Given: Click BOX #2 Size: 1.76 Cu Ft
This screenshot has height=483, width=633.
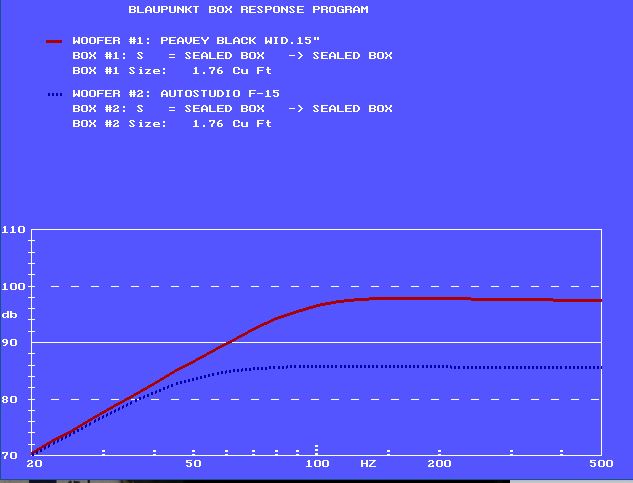Looking at the screenshot, I should [x=172, y=123].
